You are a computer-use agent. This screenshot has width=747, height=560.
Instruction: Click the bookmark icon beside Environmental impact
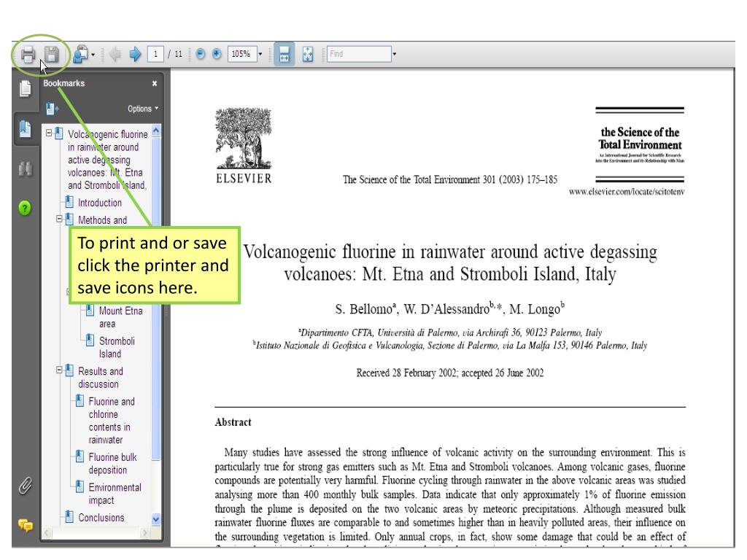[80, 486]
